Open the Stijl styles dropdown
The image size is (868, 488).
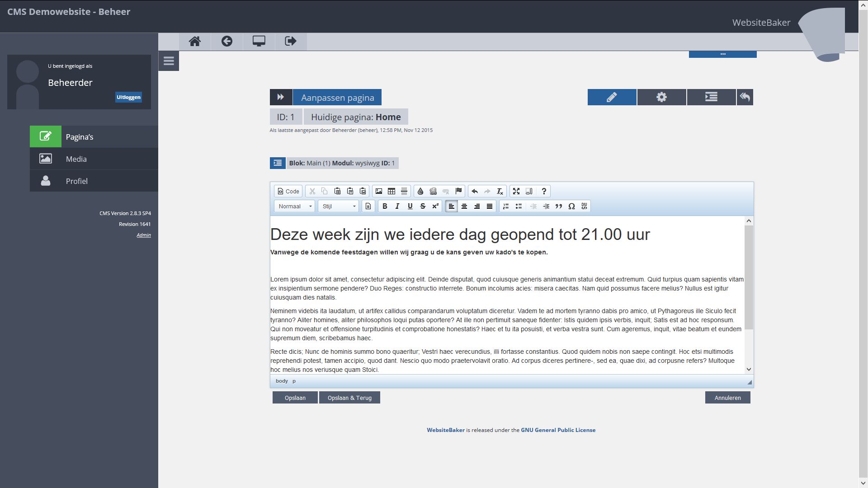[x=338, y=206]
